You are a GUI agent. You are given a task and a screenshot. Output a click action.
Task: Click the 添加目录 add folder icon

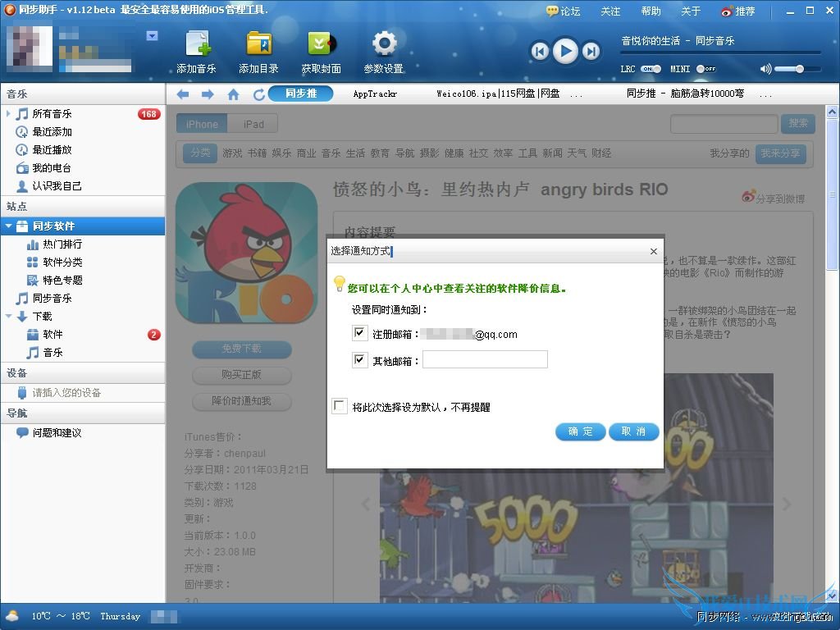tap(258, 44)
